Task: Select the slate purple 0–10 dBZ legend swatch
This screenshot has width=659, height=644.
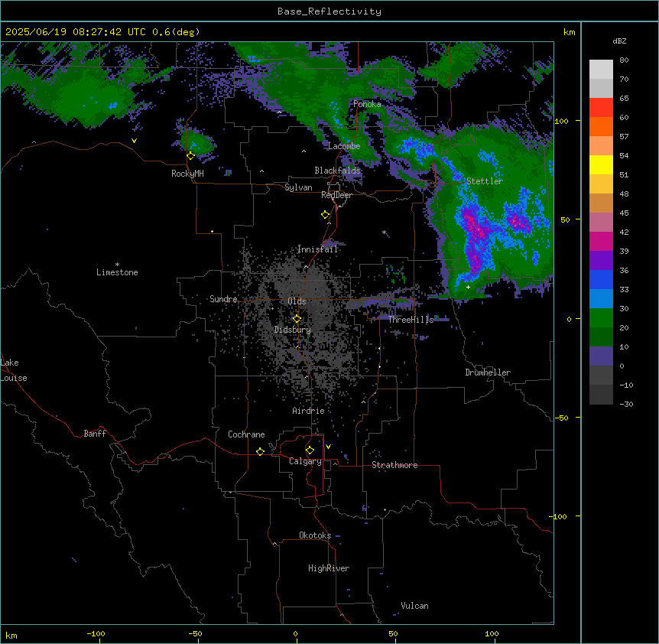Action: tap(601, 356)
